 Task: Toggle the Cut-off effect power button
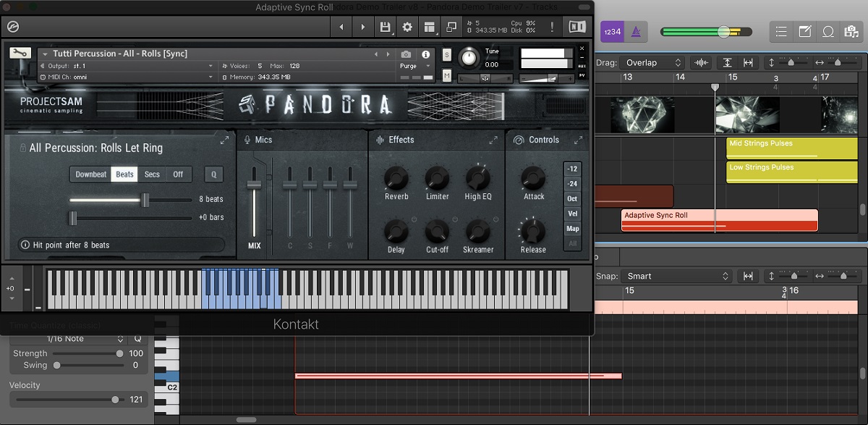coord(455,219)
